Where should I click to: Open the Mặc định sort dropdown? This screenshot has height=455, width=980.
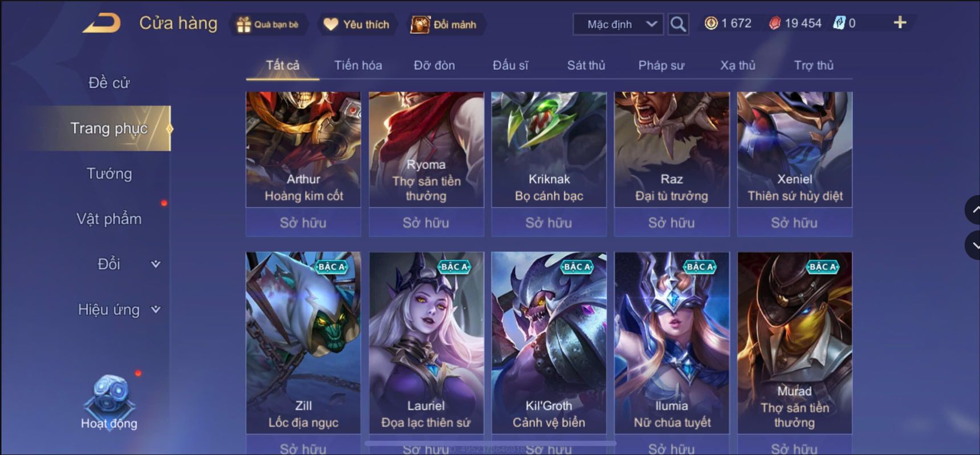618,24
